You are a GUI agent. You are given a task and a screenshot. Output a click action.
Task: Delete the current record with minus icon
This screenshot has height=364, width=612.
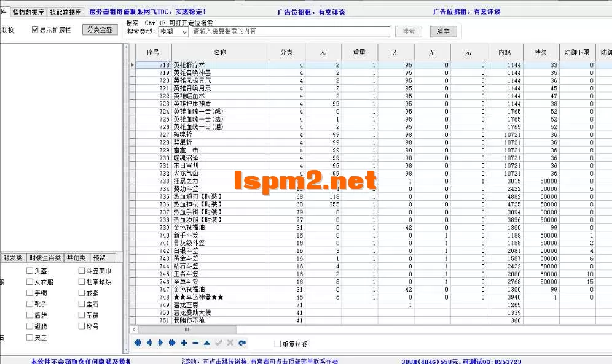pyautogui.click(x=195, y=343)
